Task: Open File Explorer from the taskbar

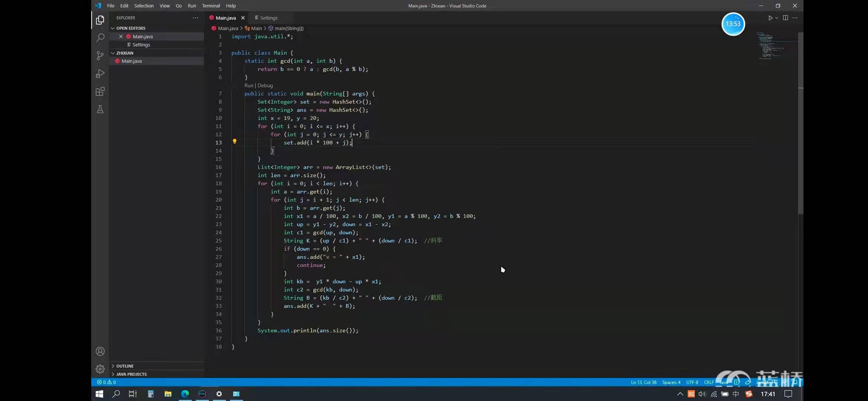Action: [x=168, y=394]
